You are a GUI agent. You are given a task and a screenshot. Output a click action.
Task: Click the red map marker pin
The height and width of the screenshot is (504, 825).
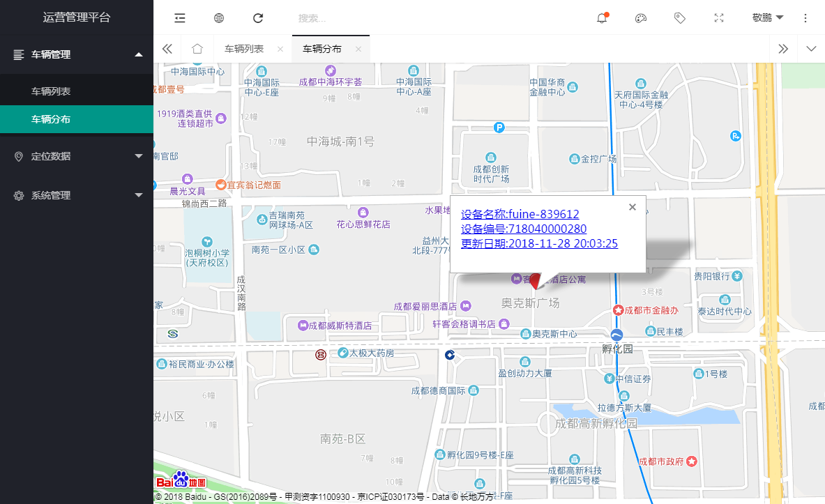[x=536, y=280]
